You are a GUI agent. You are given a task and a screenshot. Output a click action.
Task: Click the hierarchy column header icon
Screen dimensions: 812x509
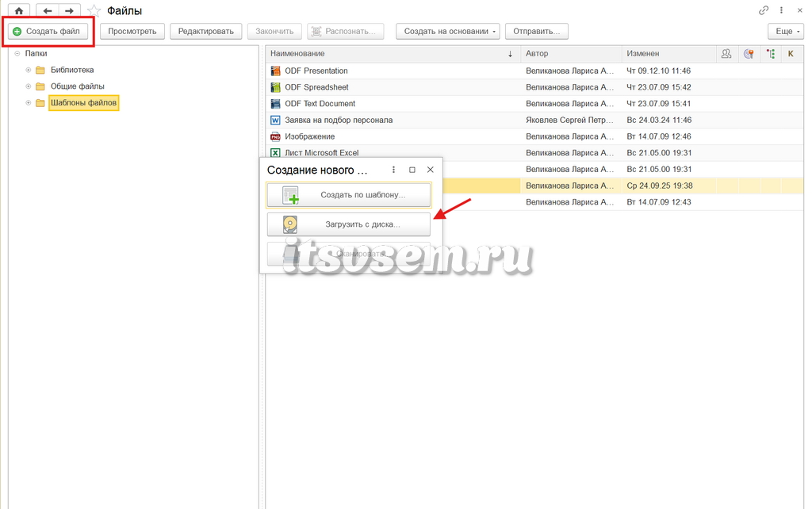click(x=771, y=54)
